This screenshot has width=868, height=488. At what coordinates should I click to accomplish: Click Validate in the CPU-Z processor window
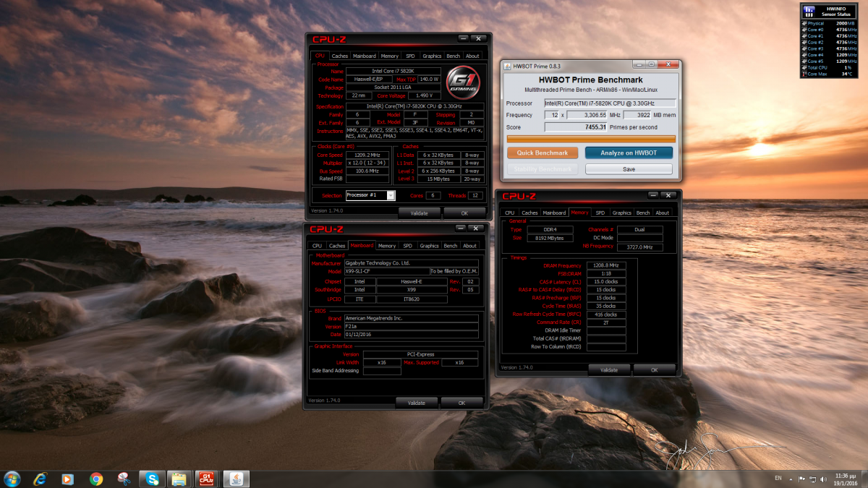click(419, 213)
